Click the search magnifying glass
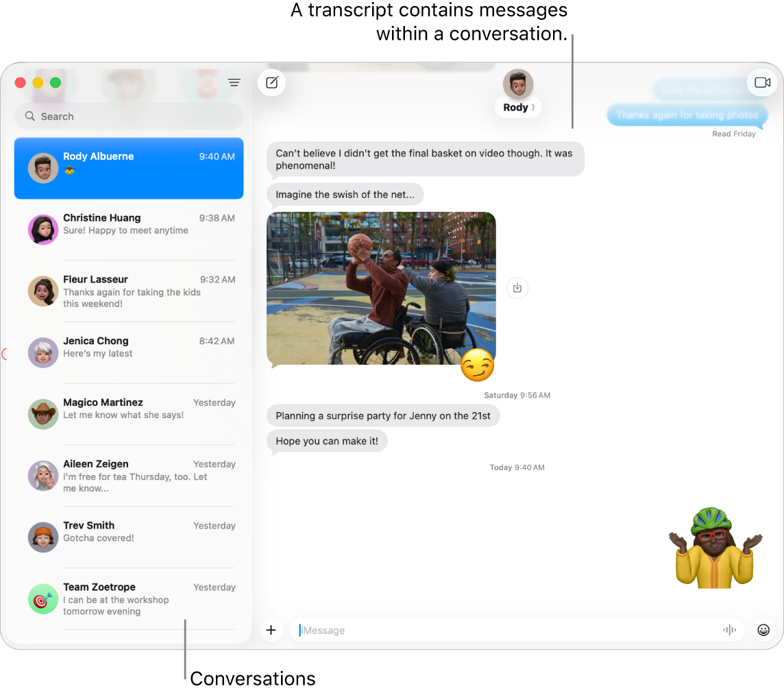Image resolution: width=784 pixels, height=691 pixels. pos(29,117)
